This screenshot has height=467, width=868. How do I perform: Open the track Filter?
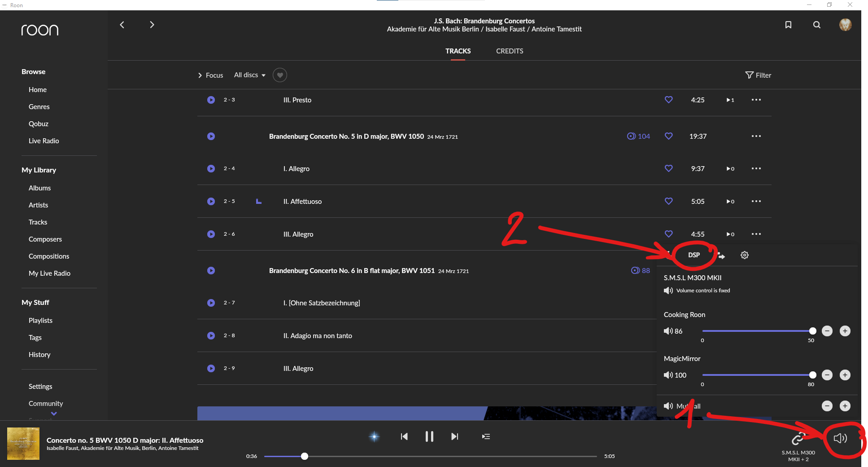pyautogui.click(x=758, y=75)
